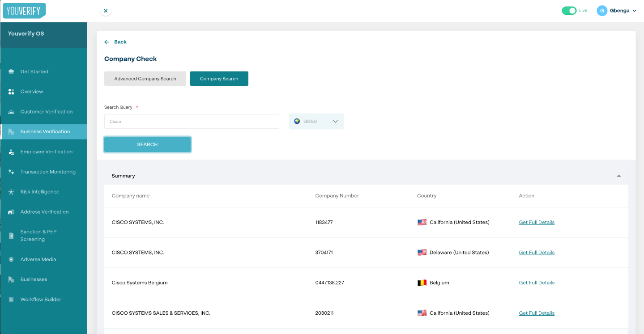Switch to Advanced Company Search tab
Viewport: 644px width, 334px height.
click(x=145, y=78)
